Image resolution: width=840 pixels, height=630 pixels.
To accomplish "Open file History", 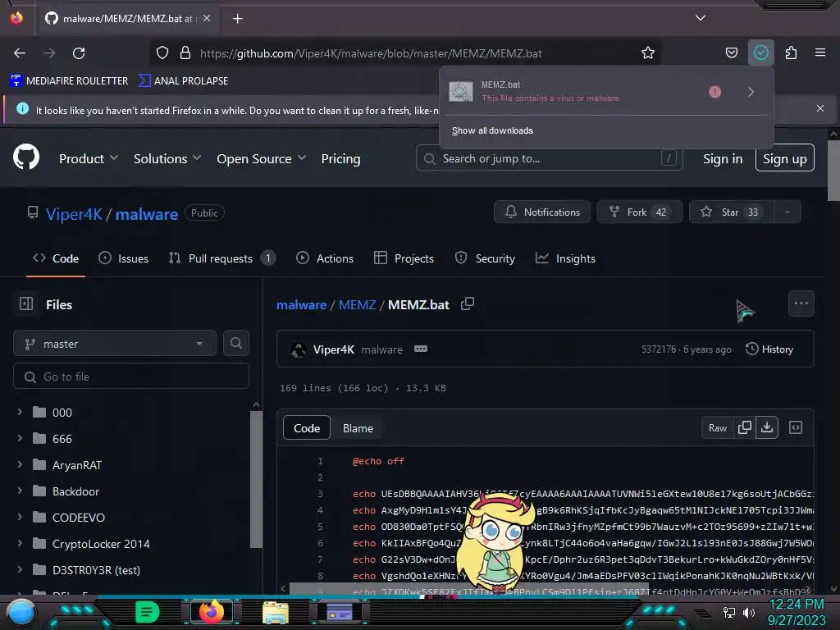I will click(769, 349).
